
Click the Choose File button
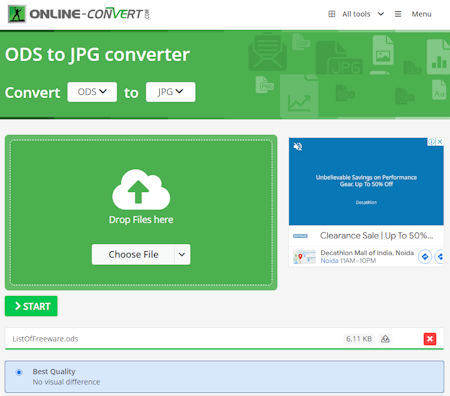click(133, 254)
